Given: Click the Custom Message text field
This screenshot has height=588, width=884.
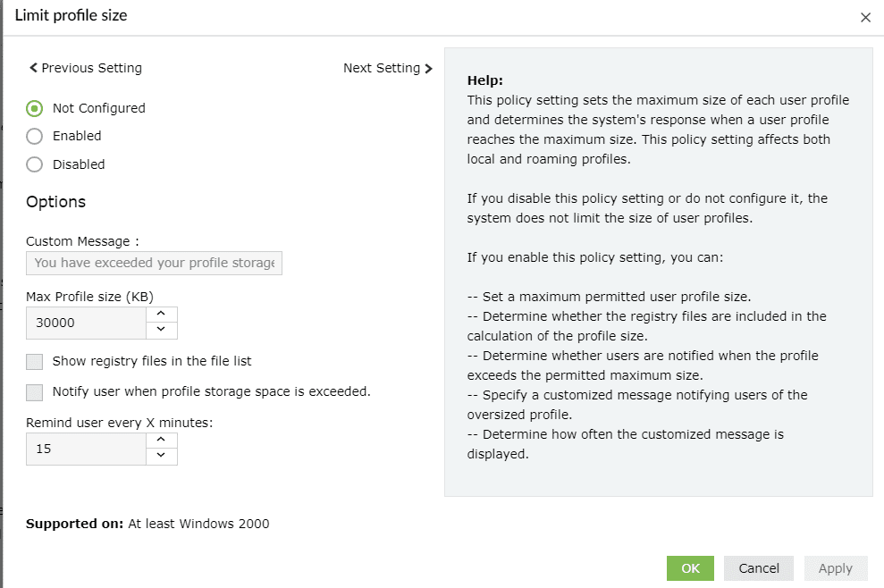Looking at the screenshot, I should click(x=154, y=263).
